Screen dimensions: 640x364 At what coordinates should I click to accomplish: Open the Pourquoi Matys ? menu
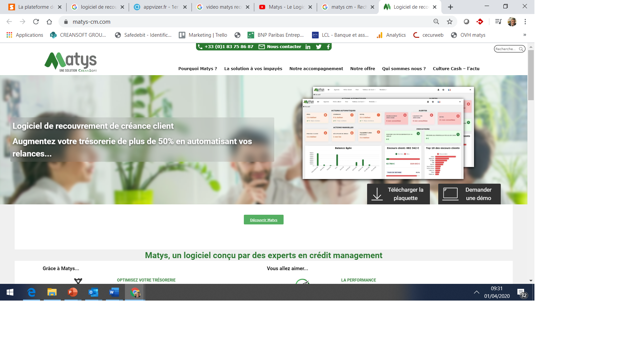click(x=198, y=68)
